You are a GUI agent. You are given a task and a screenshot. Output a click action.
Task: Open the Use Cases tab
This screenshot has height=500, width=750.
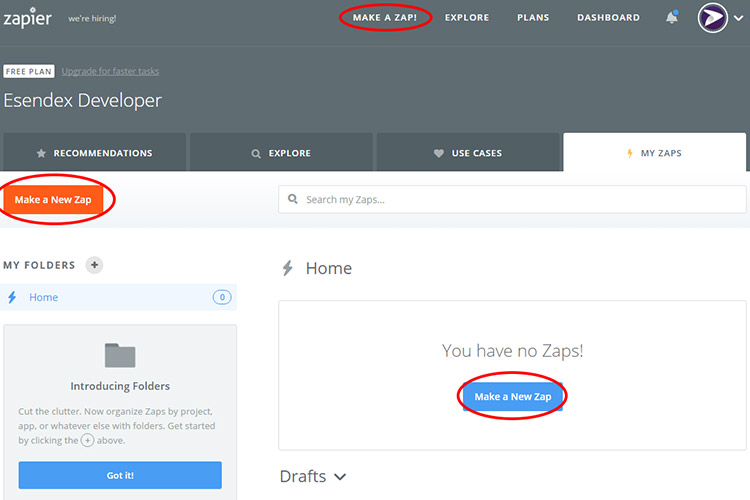pos(467,153)
